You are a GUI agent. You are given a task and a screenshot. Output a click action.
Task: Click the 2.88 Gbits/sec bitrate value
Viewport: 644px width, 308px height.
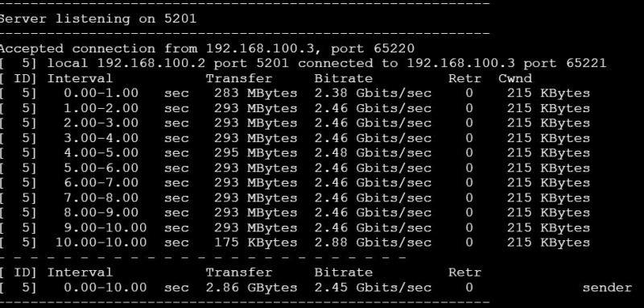373,243
